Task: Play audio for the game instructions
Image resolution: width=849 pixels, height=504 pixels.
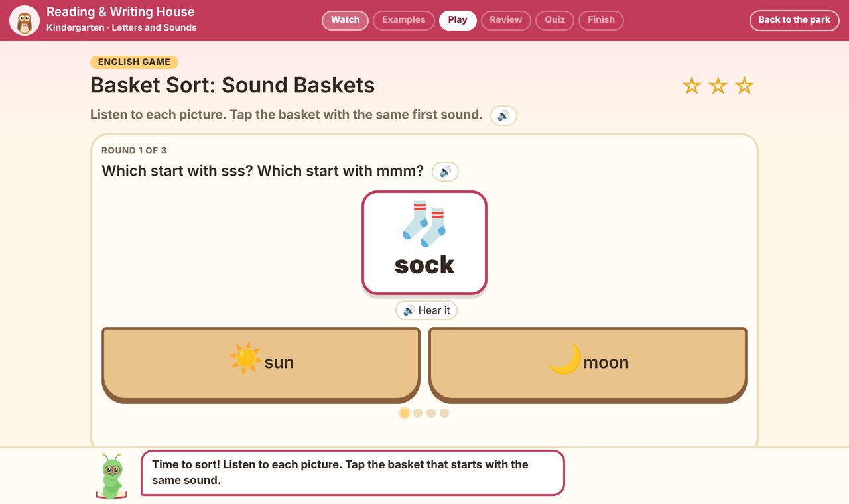Action: pyautogui.click(x=503, y=115)
